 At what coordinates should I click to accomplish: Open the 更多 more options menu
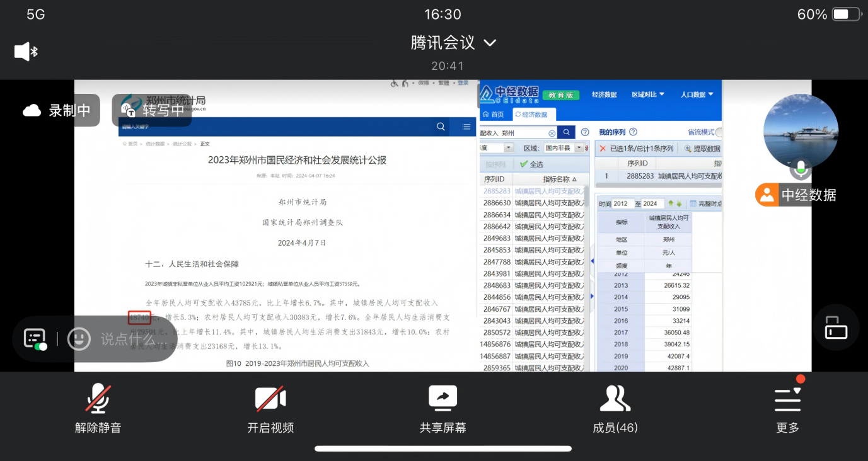(787, 409)
